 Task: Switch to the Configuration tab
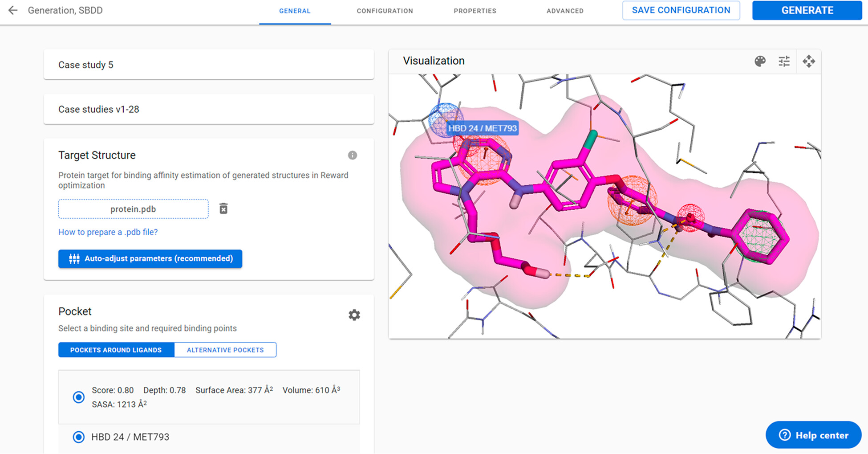pyautogui.click(x=385, y=11)
